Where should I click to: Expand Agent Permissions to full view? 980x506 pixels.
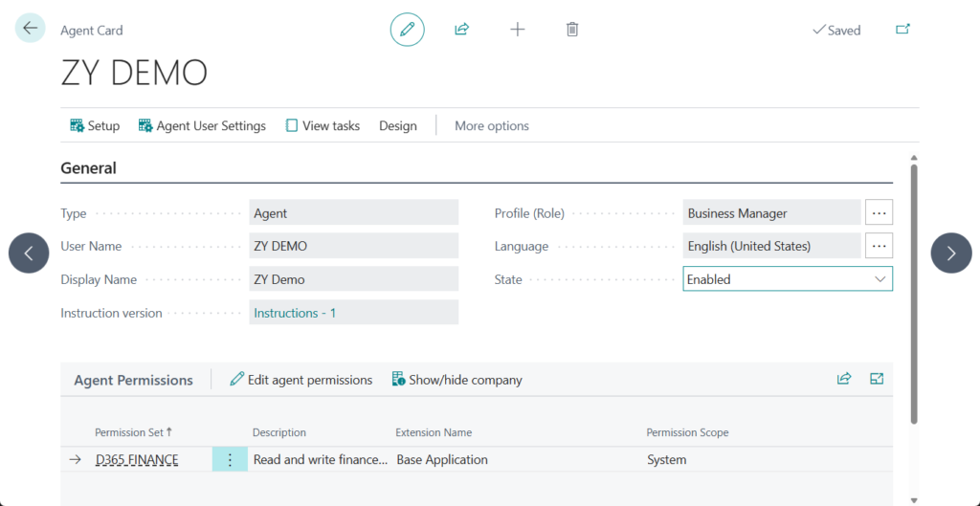pos(877,379)
